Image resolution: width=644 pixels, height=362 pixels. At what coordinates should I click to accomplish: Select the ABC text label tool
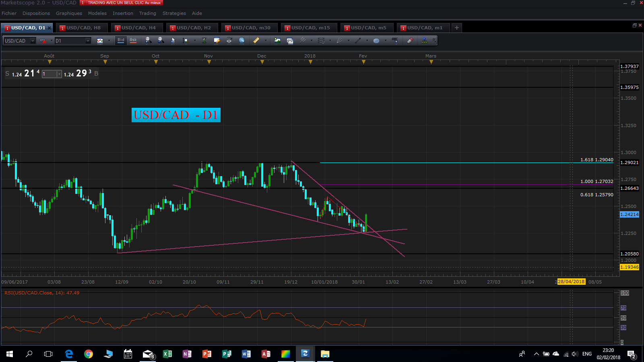(x=395, y=40)
